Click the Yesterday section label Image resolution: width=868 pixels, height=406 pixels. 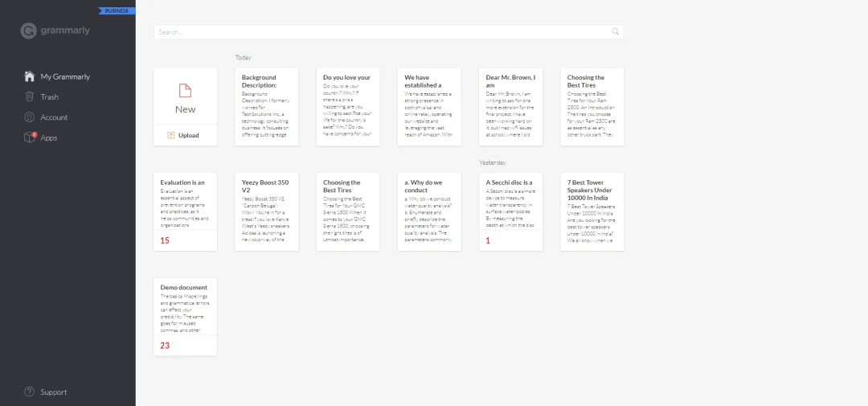point(493,163)
